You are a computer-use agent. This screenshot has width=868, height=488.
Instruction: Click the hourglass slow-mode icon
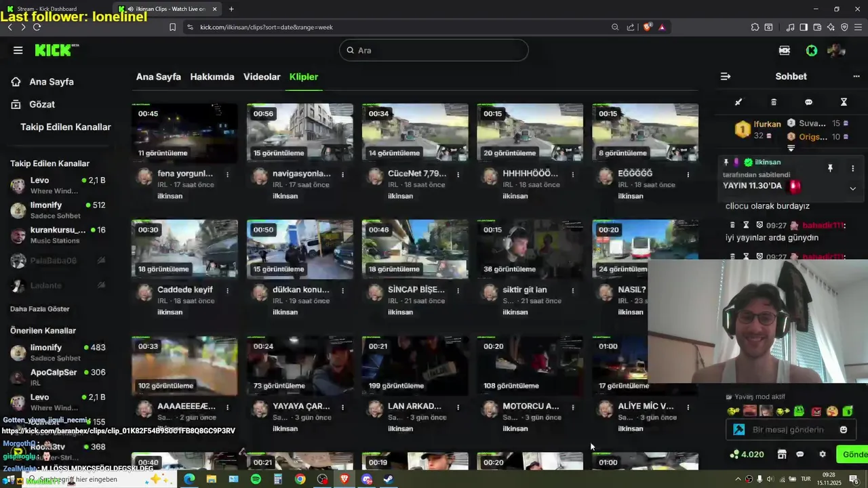pos(844,102)
